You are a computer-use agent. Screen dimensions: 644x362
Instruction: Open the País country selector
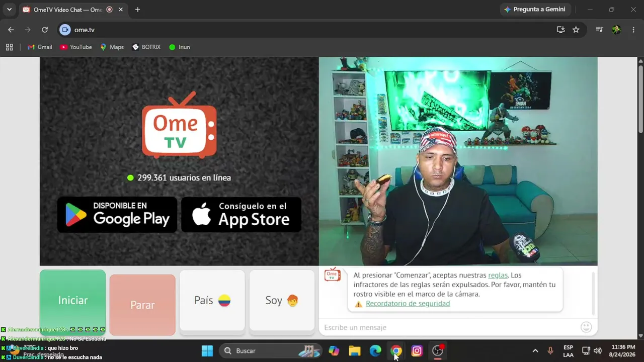pos(212,301)
